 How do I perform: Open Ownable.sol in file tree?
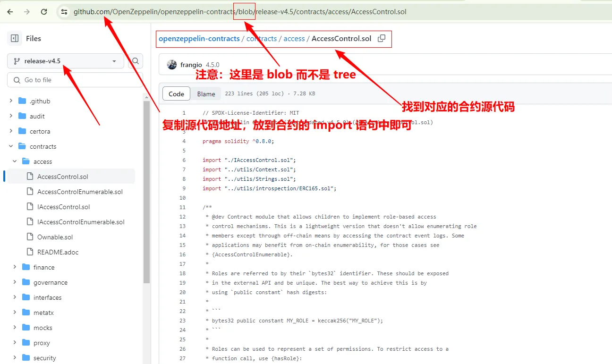(55, 237)
